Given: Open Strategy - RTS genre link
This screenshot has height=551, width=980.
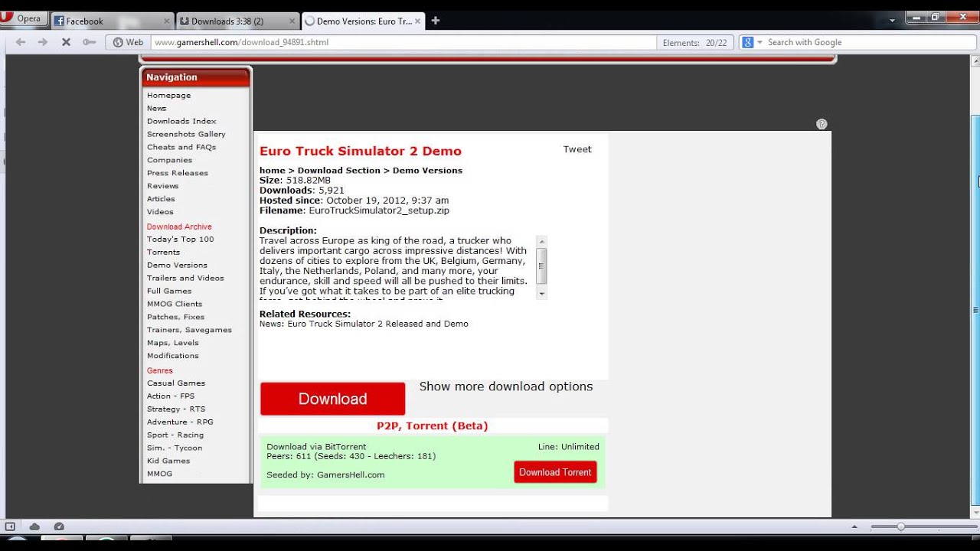Looking at the screenshot, I should click(176, 409).
